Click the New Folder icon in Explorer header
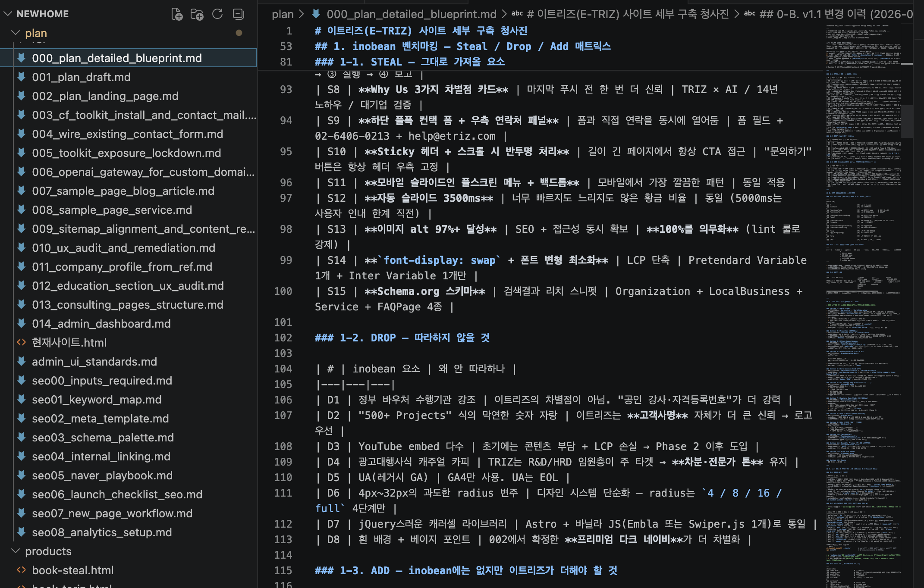This screenshot has height=588, width=924. coord(197,14)
